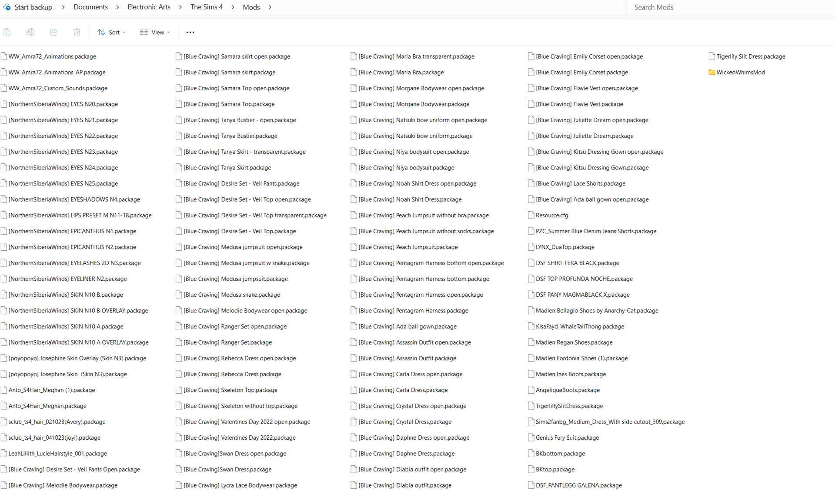Select [Blue Craving] Assassin Outfit.package

tap(404, 358)
